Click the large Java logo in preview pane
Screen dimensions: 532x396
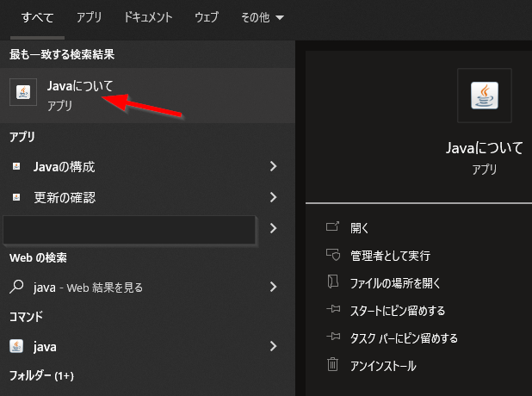[485, 96]
